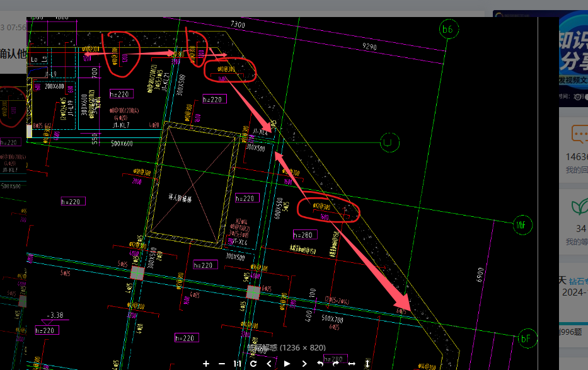Flip image horizontally with double-arrow icon

(352, 364)
